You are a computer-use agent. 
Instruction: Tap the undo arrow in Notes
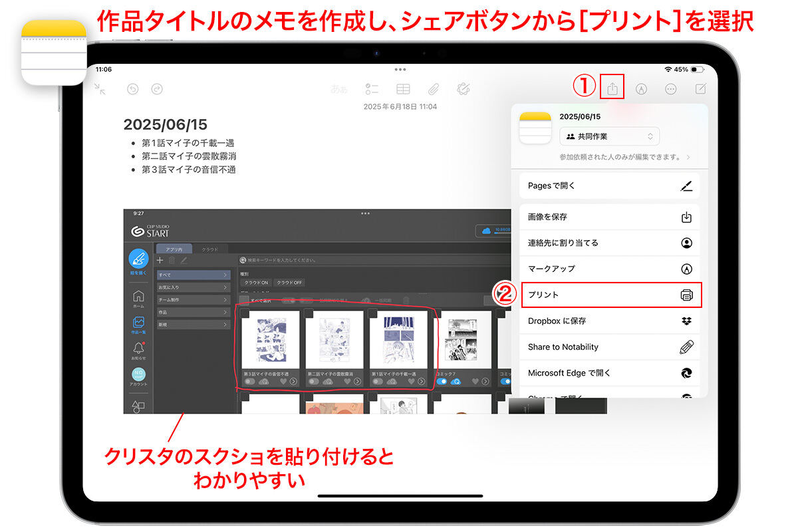coord(132,88)
